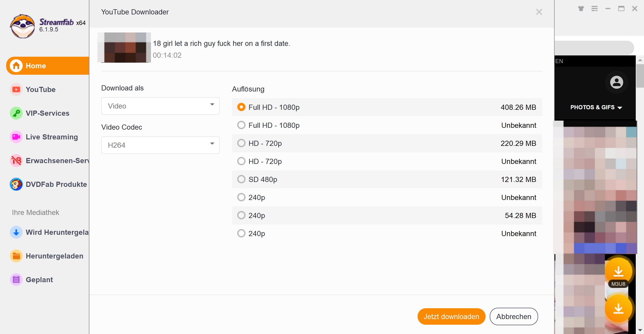Open VIP-Services key icon
644x334 pixels.
[x=16, y=113]
